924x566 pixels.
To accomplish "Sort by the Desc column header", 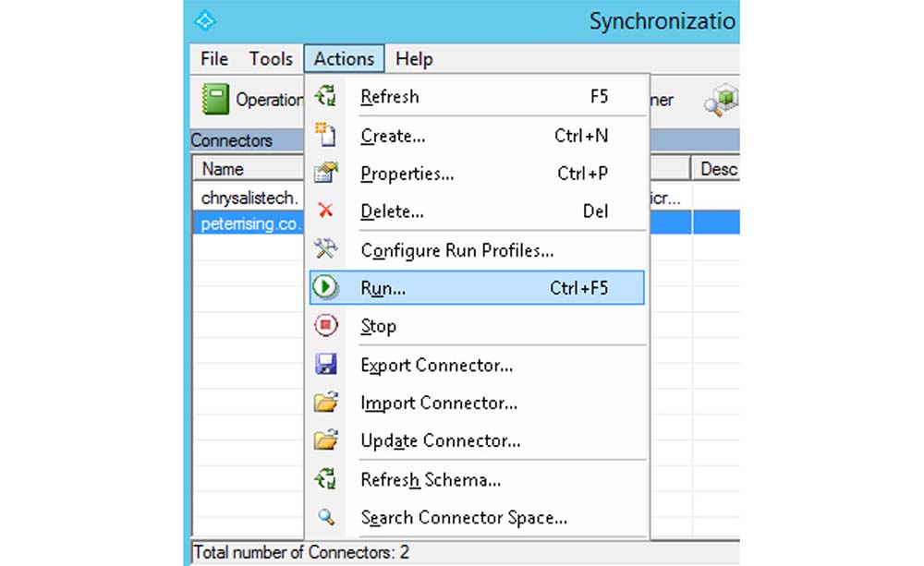I will [x=715, y=169].
